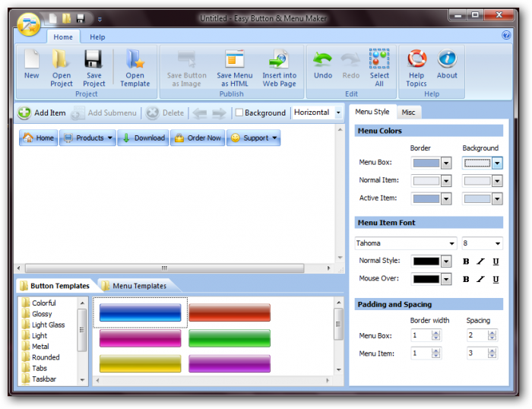Pick the green button template
This screenshot has height=409, width=532.
click(230, 338)
